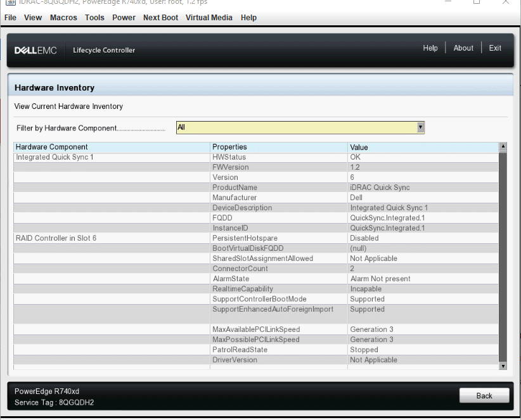521x420 pixels.
Task: Click the RealtimeCapability property
Action: [x=243, y=289]
